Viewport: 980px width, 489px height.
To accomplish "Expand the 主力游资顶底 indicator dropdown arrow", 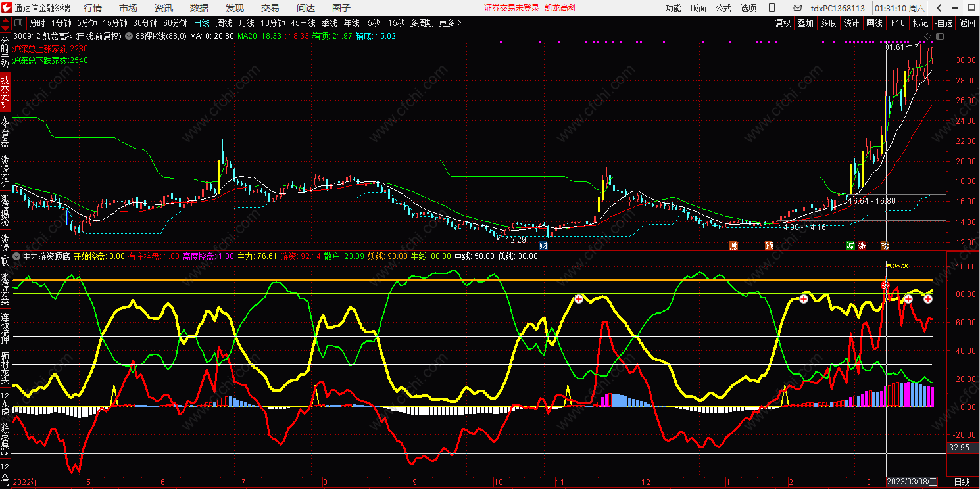I will [x=17, y=256].
